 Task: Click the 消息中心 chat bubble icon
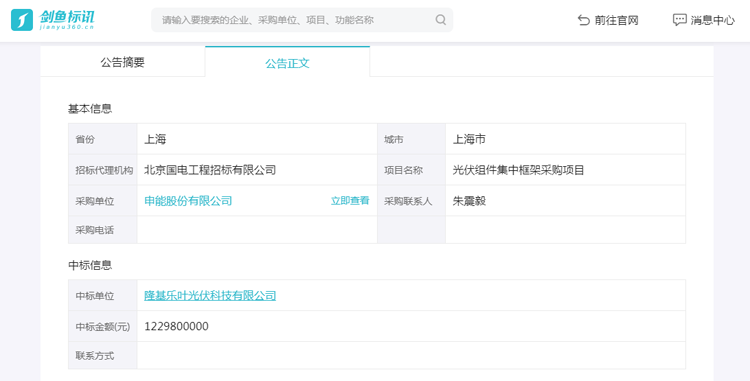coord(679,20)
